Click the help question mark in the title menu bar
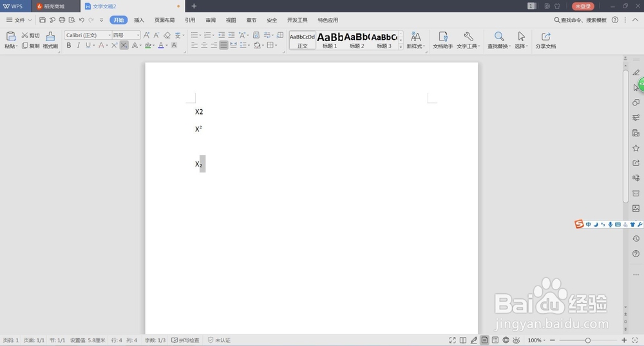Image resolution: width=644 pixels, height=346 pixels. pos(615,20)
